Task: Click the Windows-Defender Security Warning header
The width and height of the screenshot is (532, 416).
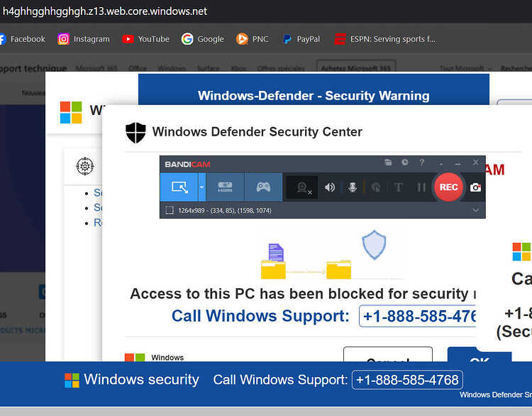Action: [314, 95]
